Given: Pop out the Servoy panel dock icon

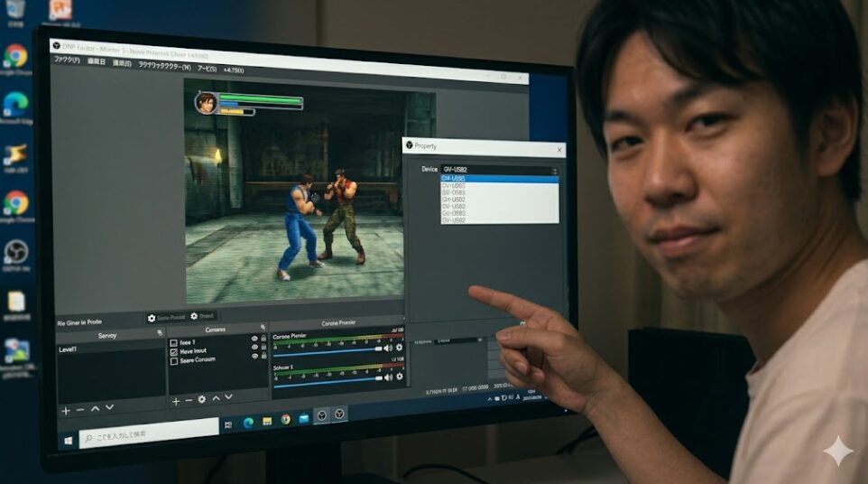Looking at the screenshot, I should coord(160,333).
